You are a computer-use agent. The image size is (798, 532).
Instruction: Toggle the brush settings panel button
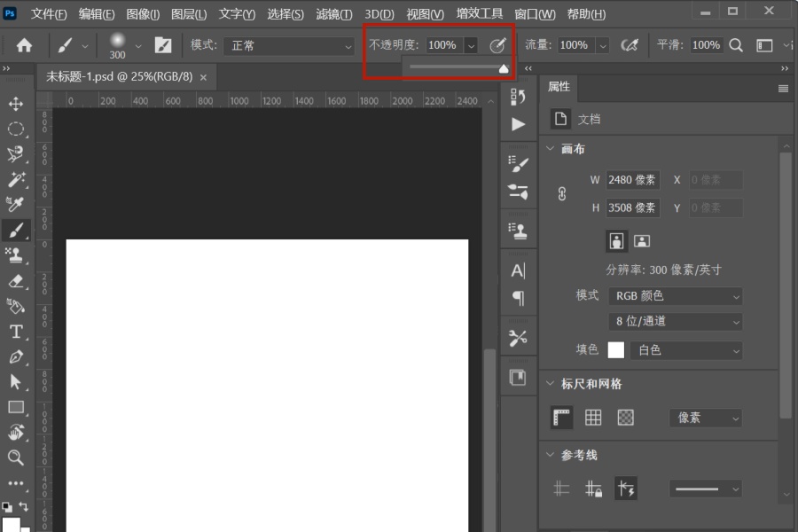click(163, 45)
